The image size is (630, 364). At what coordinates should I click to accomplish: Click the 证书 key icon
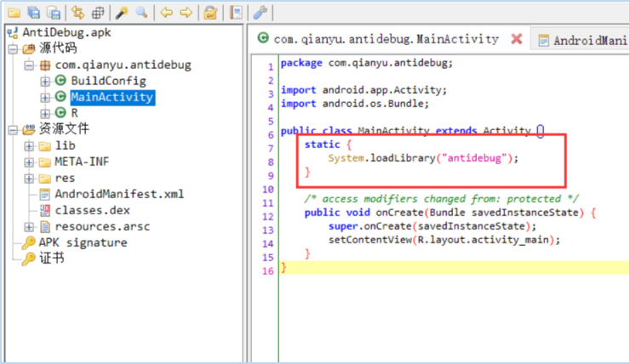point(29,259)
